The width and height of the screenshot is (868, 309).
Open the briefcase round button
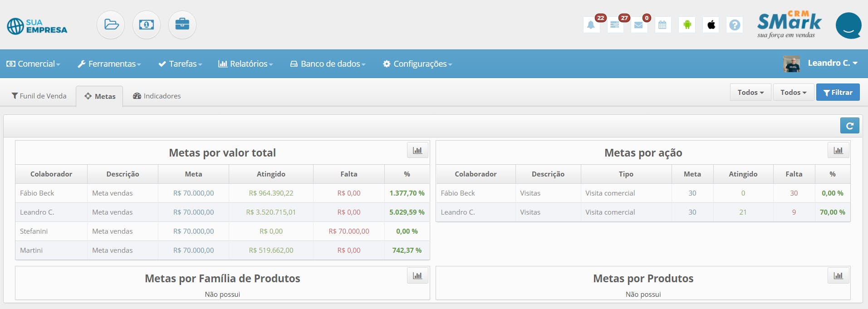click(x=182, y=25)
